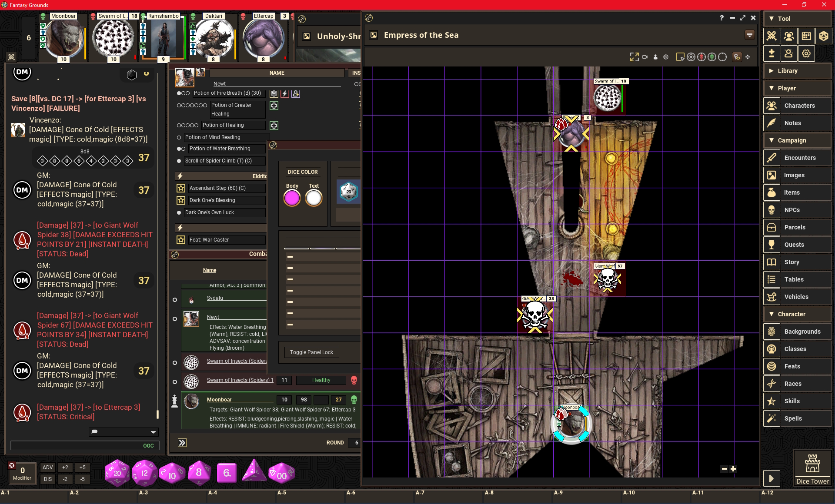Click red skull icon on Swarm of Insects row

coord(354,380)
